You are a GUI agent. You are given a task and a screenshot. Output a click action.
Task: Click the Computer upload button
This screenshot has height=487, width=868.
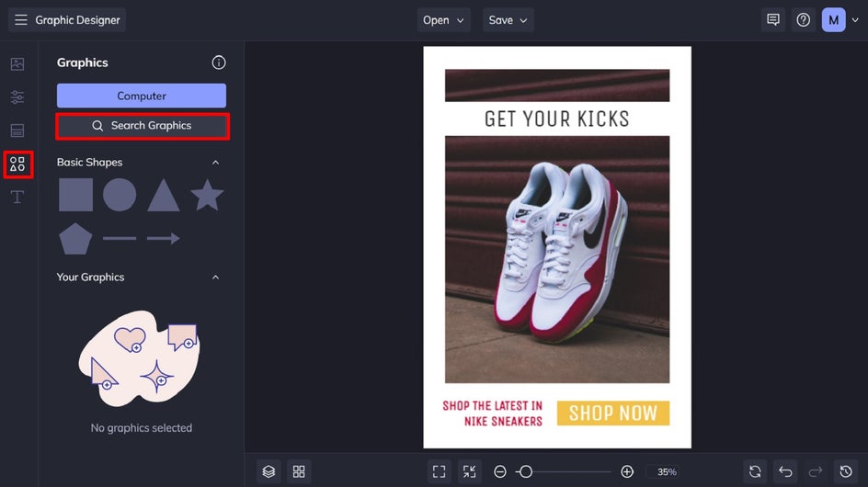pos(142,96)
